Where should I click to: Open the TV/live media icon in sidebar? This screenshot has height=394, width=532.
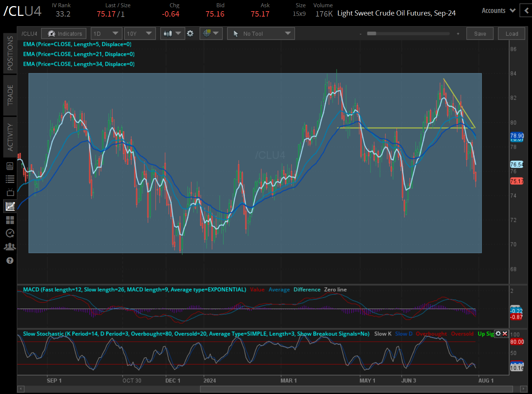point(10,192)
